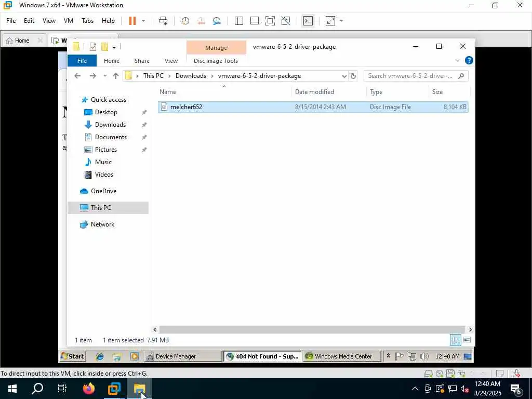Open the VM menu
Viewport: 532px width, 399px height.
(69, 21)
